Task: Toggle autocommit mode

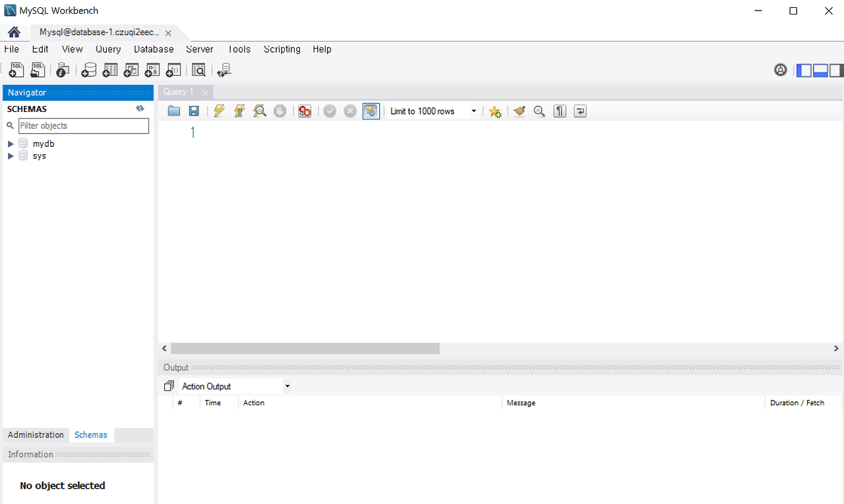Action: pyautogui.click(x=371, y=111)
